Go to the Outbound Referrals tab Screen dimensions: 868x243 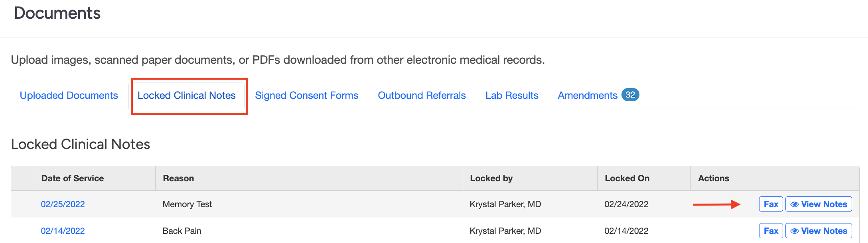point(422,96)
